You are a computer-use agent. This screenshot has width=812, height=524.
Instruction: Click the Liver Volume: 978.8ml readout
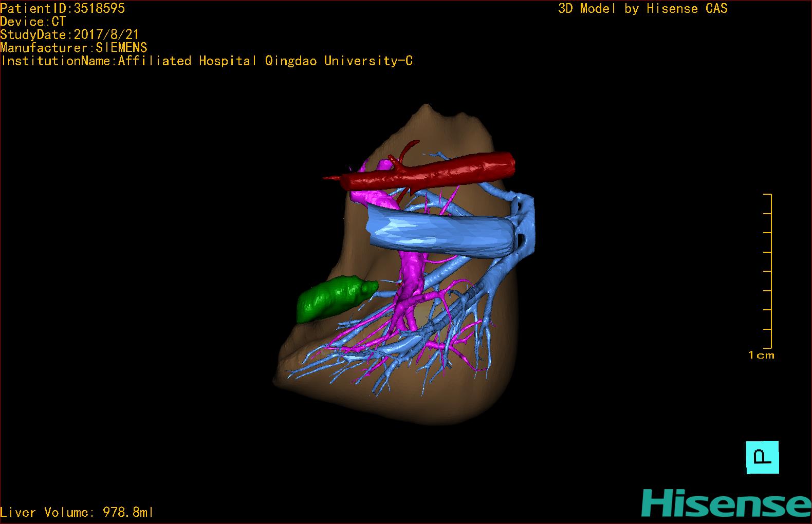click(x=77, y=512)
